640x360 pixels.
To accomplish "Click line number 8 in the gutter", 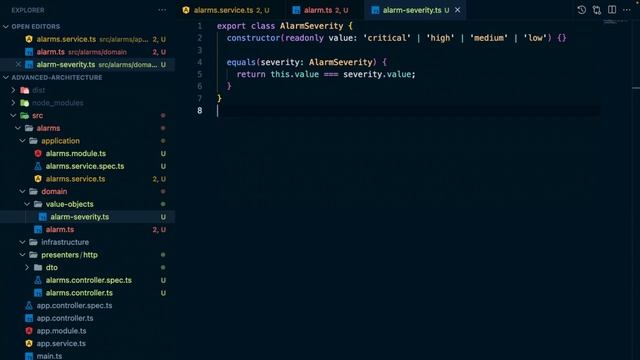I will coord(200,111).
